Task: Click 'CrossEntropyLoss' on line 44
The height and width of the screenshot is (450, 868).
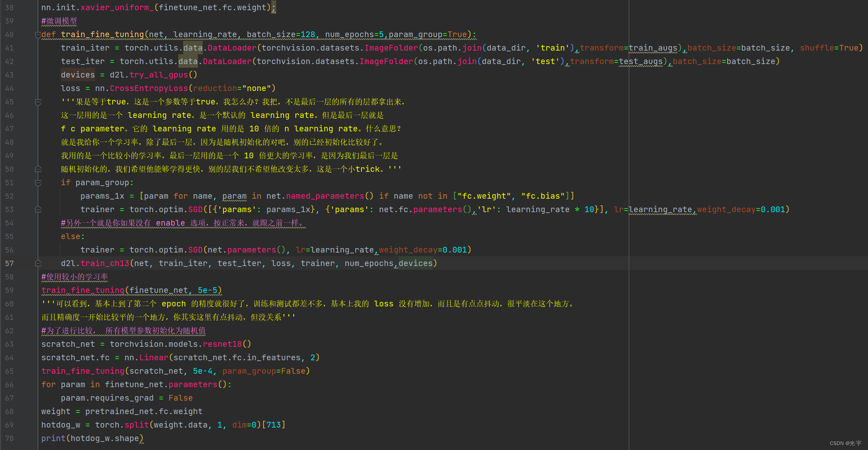Action: pyautogui.click(x=149, y=89)
